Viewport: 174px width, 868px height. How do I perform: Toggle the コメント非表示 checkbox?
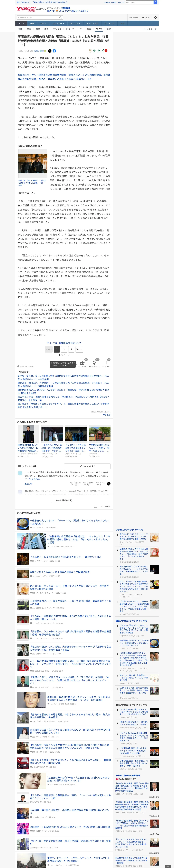point(96,506)
